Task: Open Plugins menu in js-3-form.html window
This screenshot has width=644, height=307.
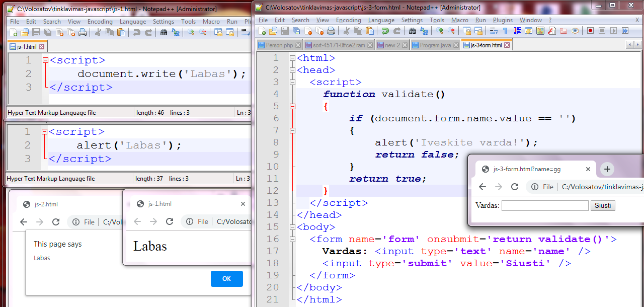Action: click(503, 20)
